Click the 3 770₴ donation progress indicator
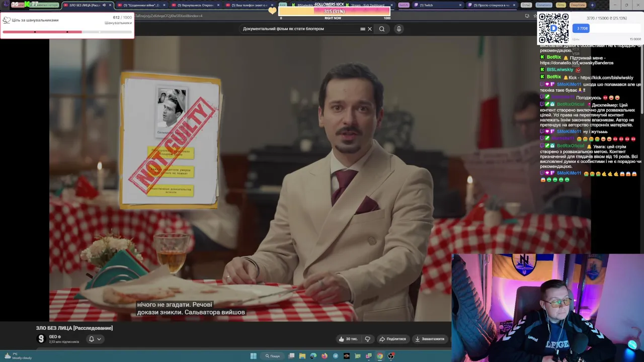 581,28
